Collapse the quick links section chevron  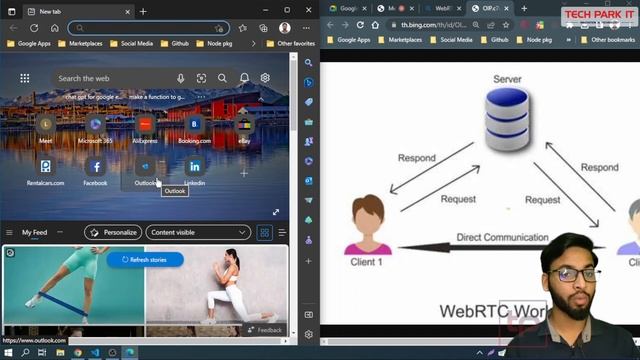[x=261, y=99]
